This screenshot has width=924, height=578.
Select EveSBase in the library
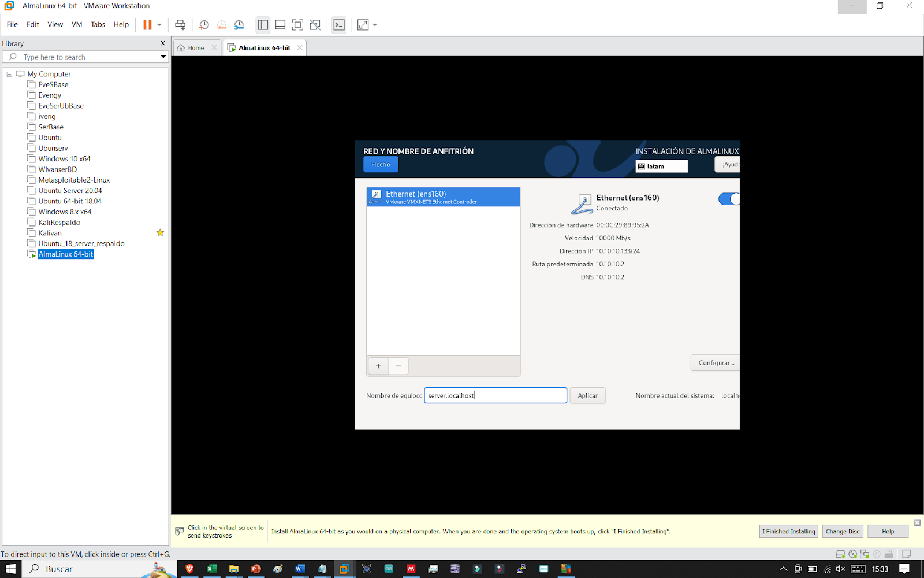(53, 84)
